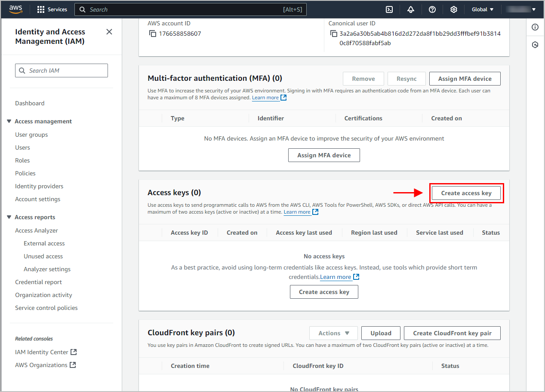545x392 pixels.
Task: Click Assign MFA device below empty table
Action: pos(324,155)
